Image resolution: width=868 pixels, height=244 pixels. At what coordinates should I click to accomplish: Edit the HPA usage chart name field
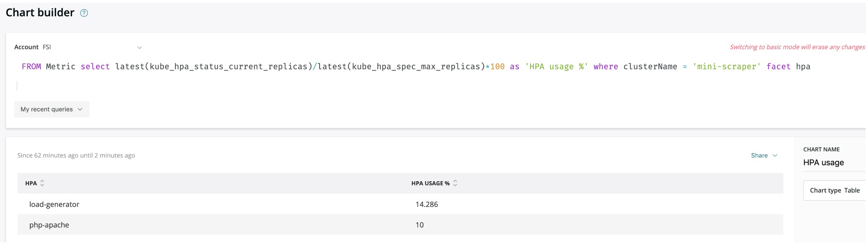(x=834, y=162)
